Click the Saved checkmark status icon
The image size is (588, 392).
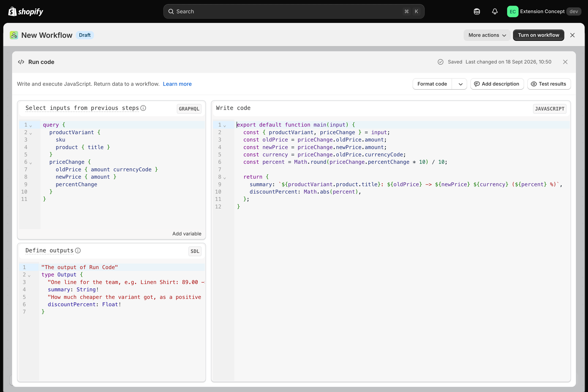coord(440,62)
